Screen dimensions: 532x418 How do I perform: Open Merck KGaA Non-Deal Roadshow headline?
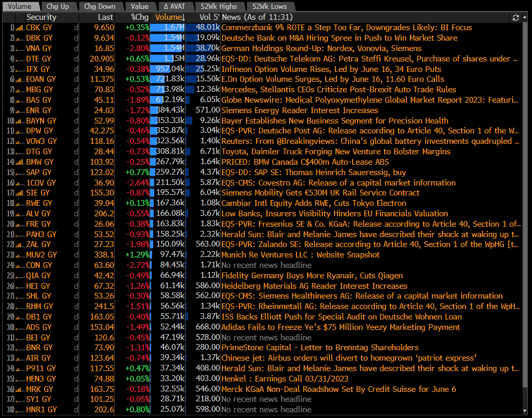339,389
